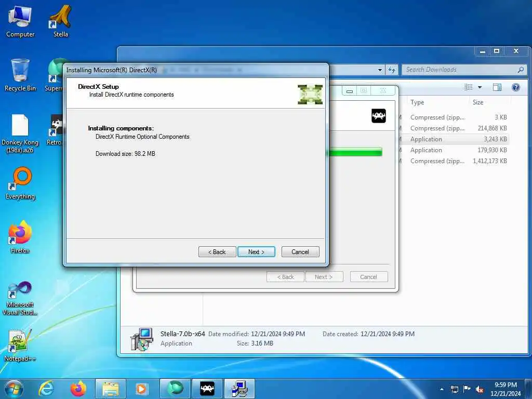Open the Stella desktop shortcut
This screenshot has width=532, height=399.
[60, 22]
